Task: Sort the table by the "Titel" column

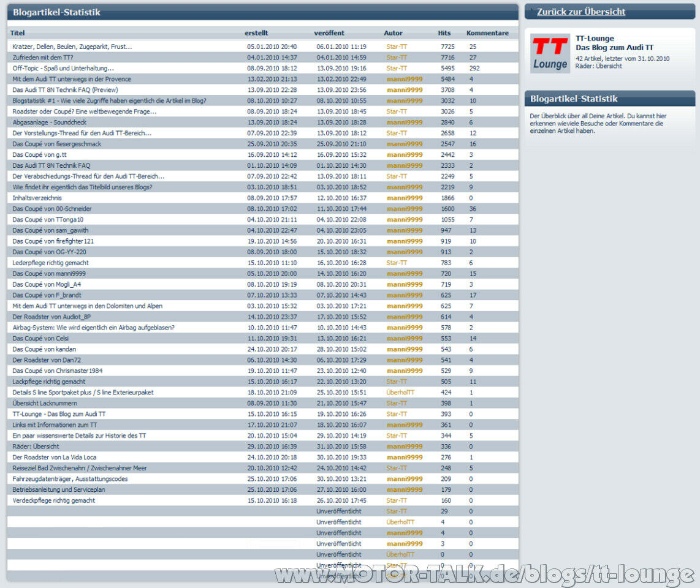Action: (17, 33)
